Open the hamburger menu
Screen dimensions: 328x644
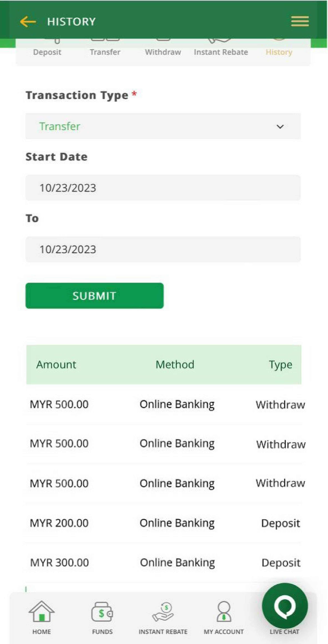point(300,21)
